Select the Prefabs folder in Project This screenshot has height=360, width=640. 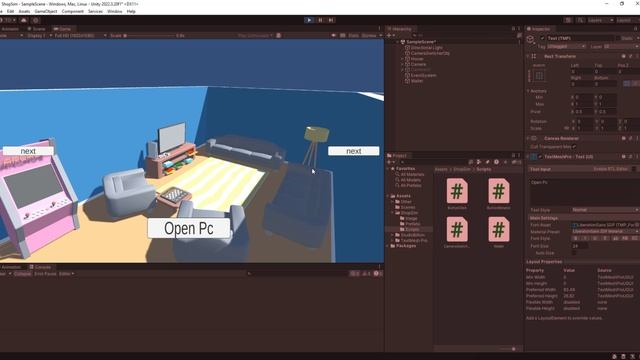click(413, 224)
